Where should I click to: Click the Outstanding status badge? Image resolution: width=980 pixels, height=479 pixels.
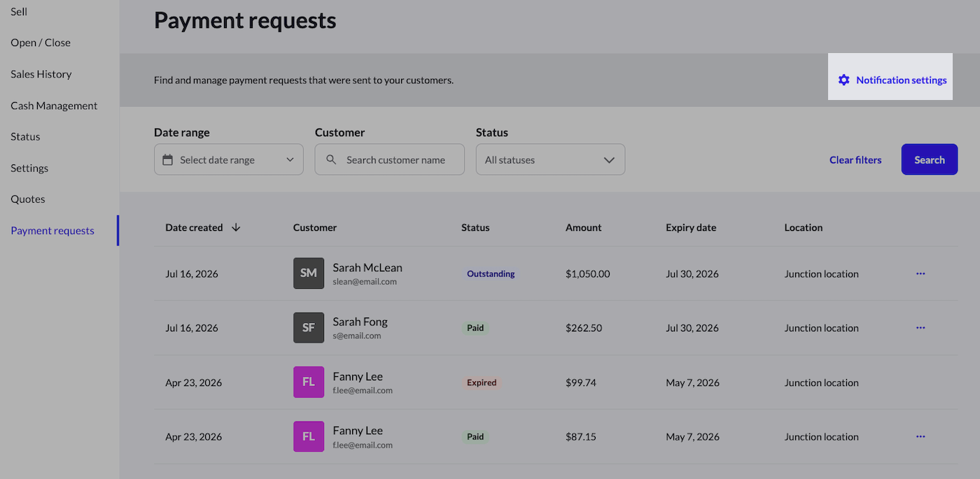click(491, 273)
